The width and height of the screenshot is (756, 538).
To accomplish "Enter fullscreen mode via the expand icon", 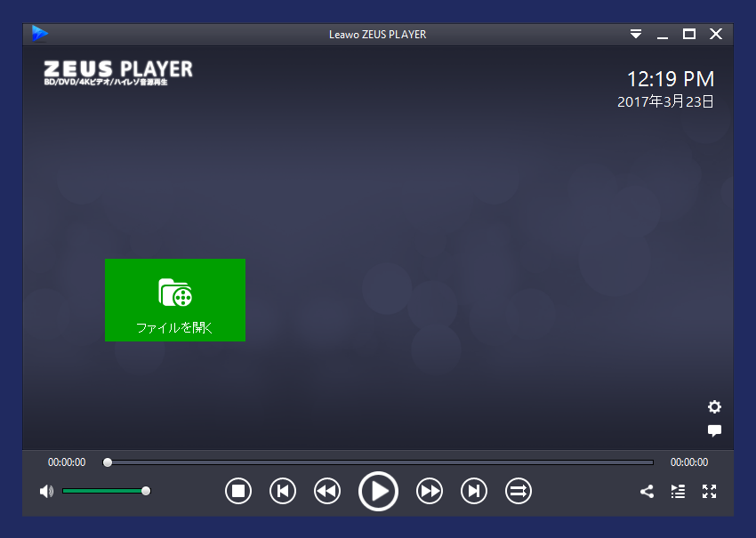I will pyautogui.click(x=710, y=491).
